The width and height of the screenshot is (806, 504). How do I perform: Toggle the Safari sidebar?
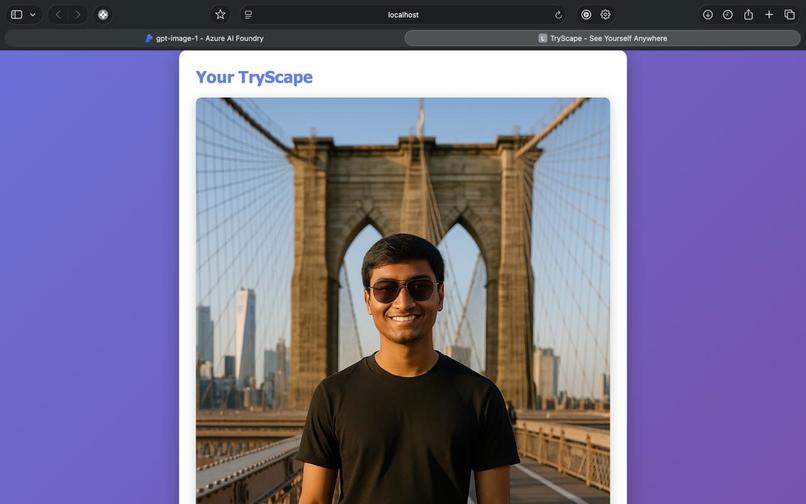click(x=17, y=14)
